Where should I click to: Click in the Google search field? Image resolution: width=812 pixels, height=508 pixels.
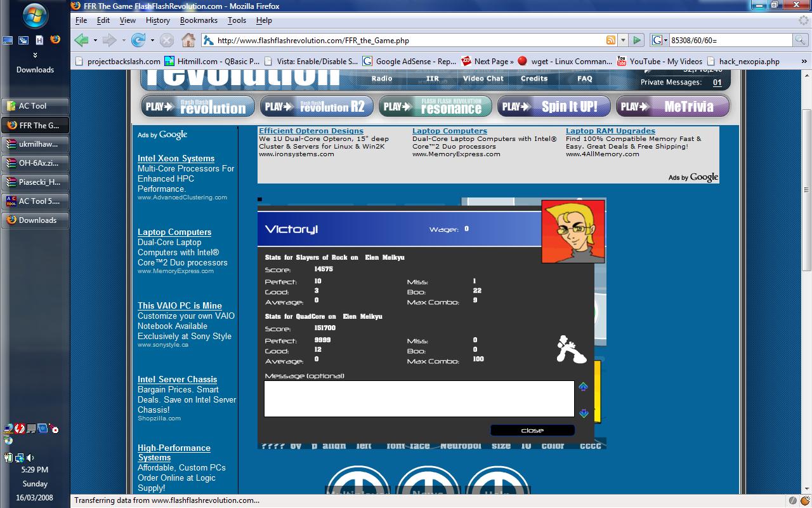(x=731, y=40)
